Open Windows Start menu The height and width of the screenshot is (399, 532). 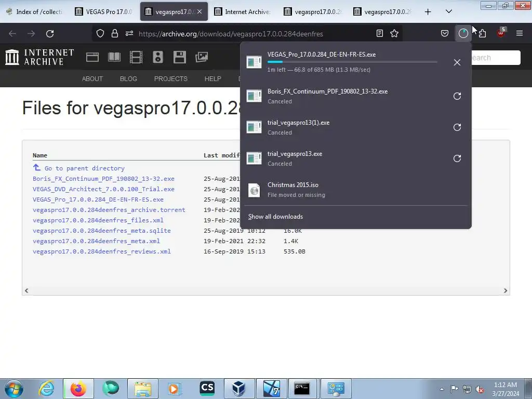click(x=14, y=389)
